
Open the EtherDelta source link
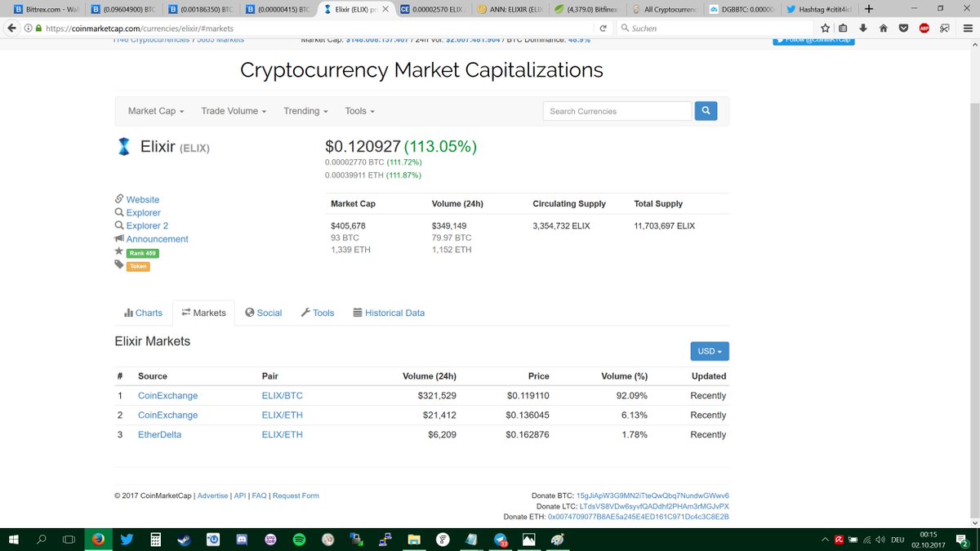[159, 435]
